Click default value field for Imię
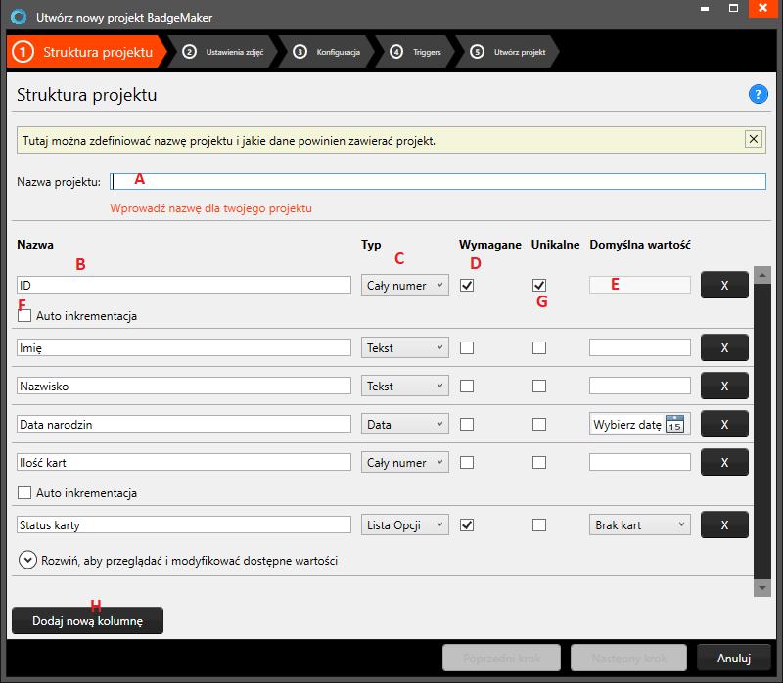 [640, 347]
